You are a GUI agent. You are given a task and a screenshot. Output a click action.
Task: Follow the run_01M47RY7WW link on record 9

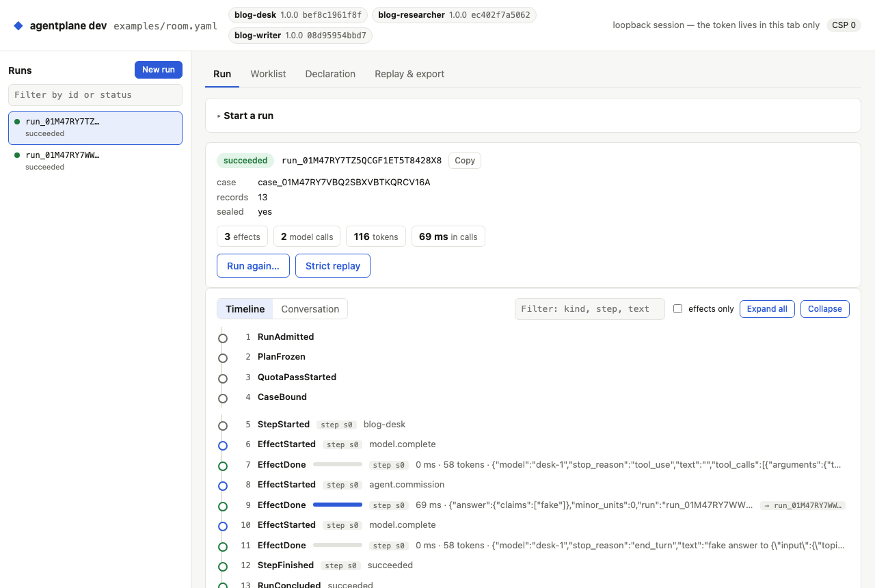click(803, 506)
